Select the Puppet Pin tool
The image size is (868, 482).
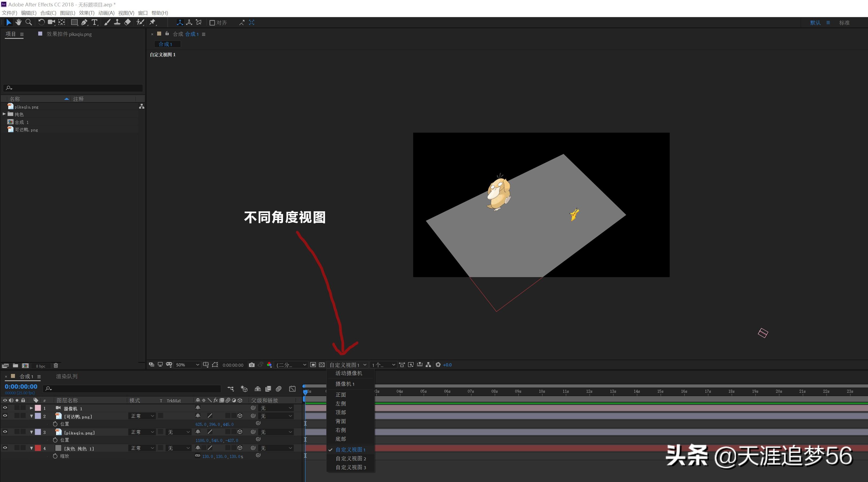[153, 22]
